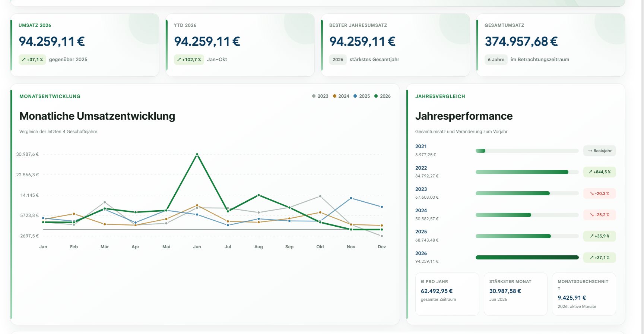Image resolution: width=644 pixels, height=334 pixels.
Task: Toggle the 2026 series in chart legend
Action: tap(383, 96)
